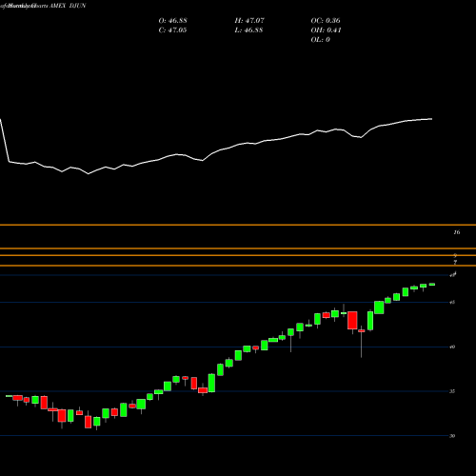This screenshot has width=476, height=476.
Task: Click the '45' price axis label
Action: pyautogui.click(x=452, y=303)
